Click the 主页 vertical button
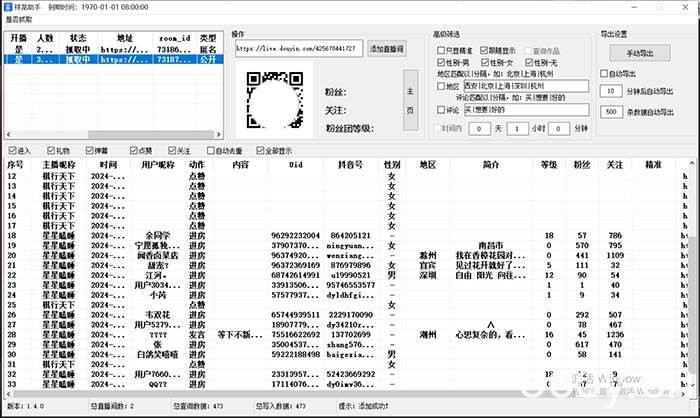The height and width of the screenshot is (418, 700). [x=410, y=100]
